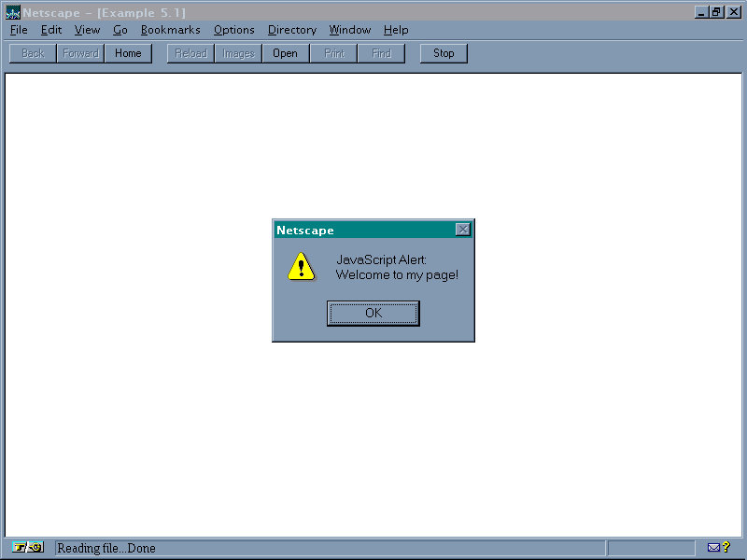Screen dimensions: 747x560
Task: Click the Back toolbar button
Action: [x=33, y=53]
